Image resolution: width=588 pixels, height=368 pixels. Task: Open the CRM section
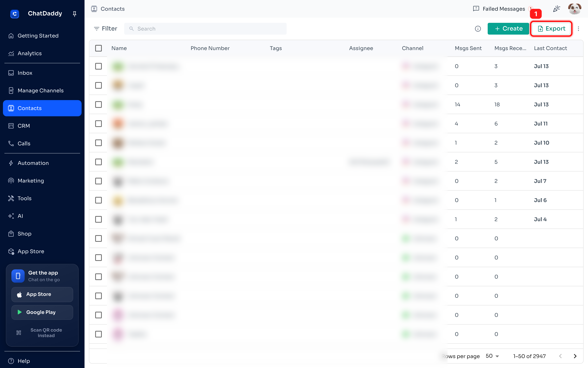pos(42,126)
